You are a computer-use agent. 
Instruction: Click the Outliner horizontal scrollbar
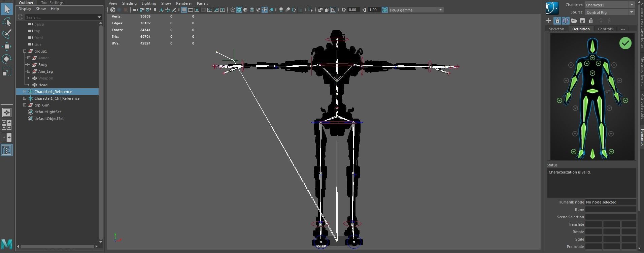[57, 247]
